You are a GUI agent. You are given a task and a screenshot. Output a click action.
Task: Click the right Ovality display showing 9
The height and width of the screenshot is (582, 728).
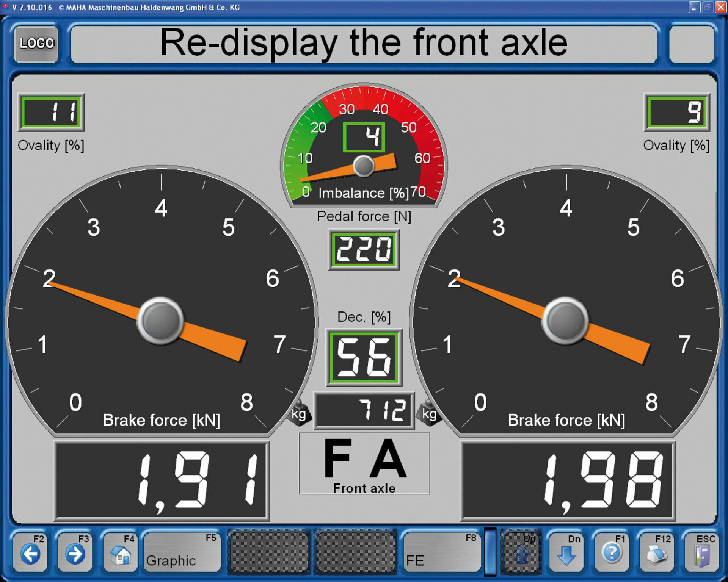tap(676, 112)
